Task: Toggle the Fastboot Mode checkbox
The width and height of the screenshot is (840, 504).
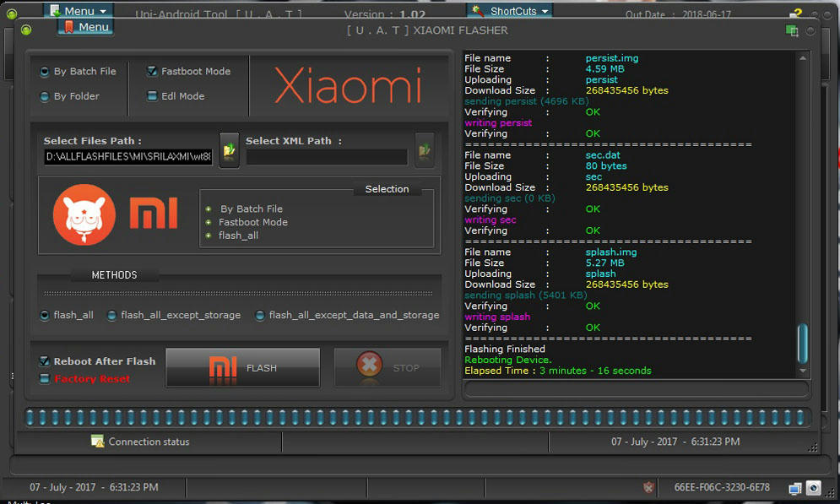Action: tap(189, 71)
